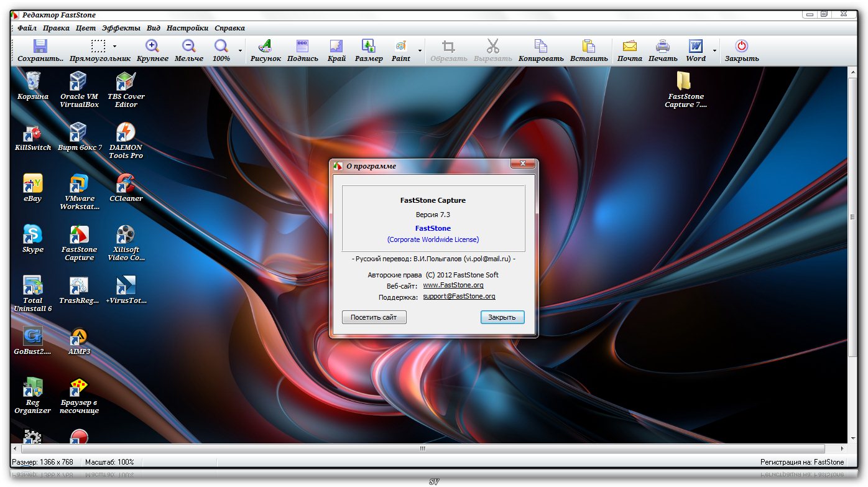Print the image using Печать icon

(x=663, y=47)
